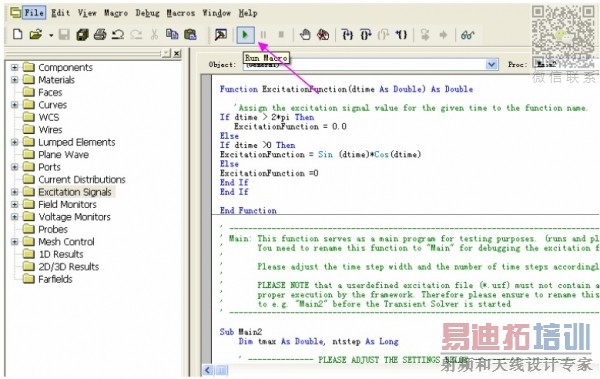Expand the Components tree folder

(15, 68)
